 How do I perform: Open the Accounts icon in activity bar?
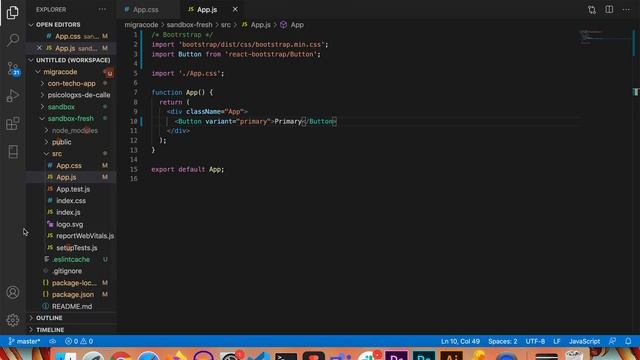(13, 292)
